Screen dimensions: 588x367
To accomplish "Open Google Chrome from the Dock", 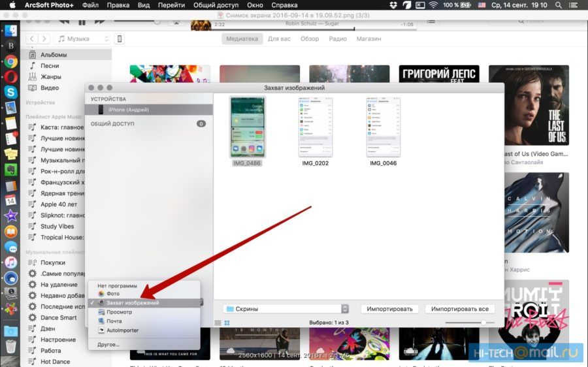I will [x=10, y=62].
